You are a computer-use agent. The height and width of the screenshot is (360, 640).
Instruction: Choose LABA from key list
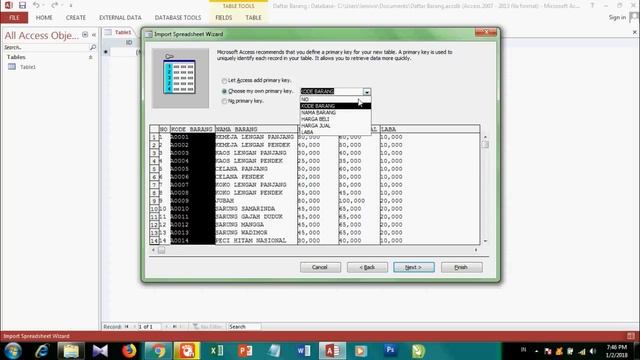tap(336, 132)
